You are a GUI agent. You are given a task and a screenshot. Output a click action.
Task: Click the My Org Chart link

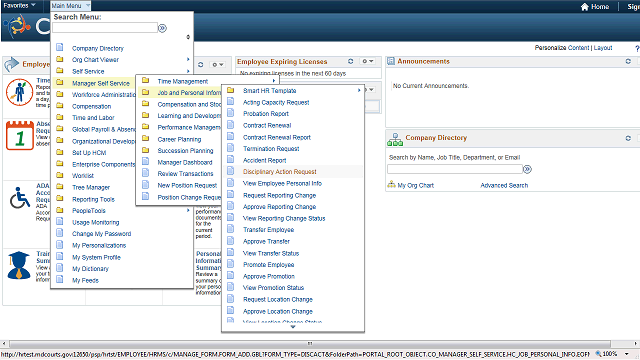tap(416, 185)
